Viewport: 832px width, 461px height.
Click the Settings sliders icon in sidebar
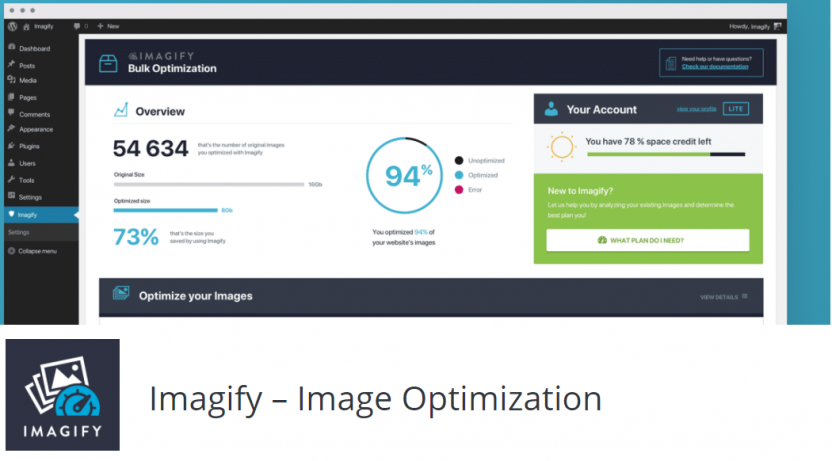click(x=12, y=196)
